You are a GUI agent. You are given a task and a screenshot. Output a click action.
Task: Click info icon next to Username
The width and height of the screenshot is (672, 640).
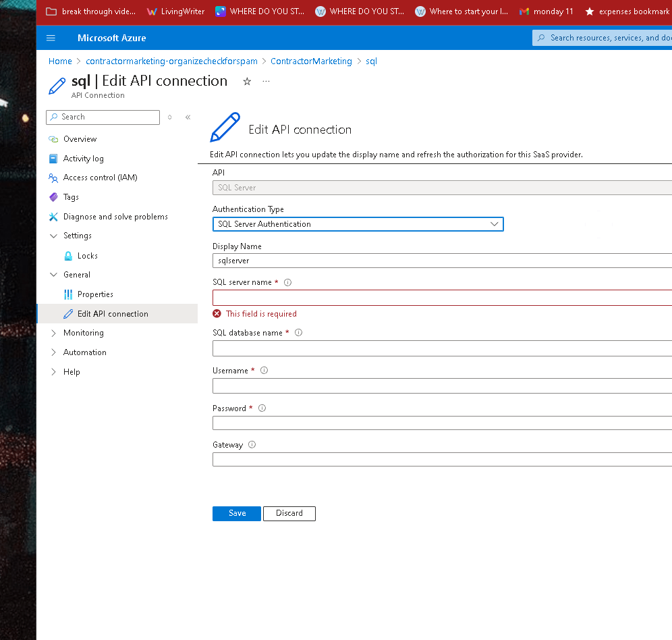[x=264, y=370]
